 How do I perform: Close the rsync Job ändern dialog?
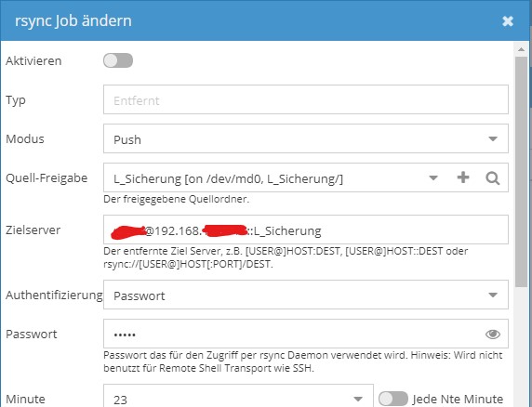point(508,21)
